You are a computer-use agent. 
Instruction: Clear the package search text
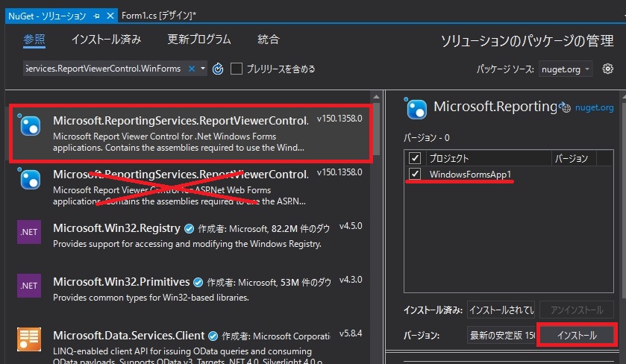tap(192, 69)
